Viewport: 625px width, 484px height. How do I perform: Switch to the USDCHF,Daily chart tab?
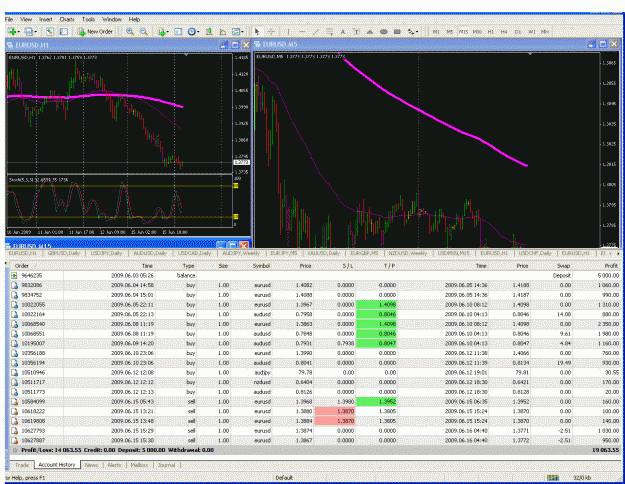point(535,253)
